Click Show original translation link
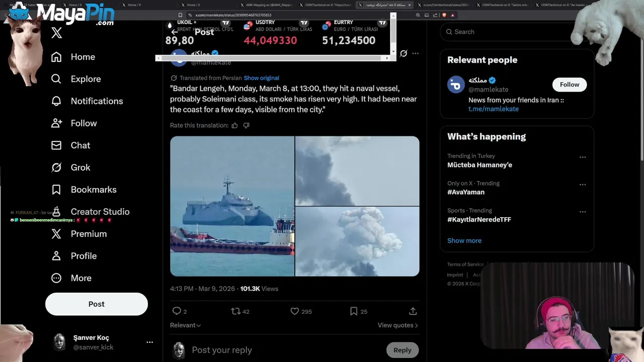 tap(261, 78)
